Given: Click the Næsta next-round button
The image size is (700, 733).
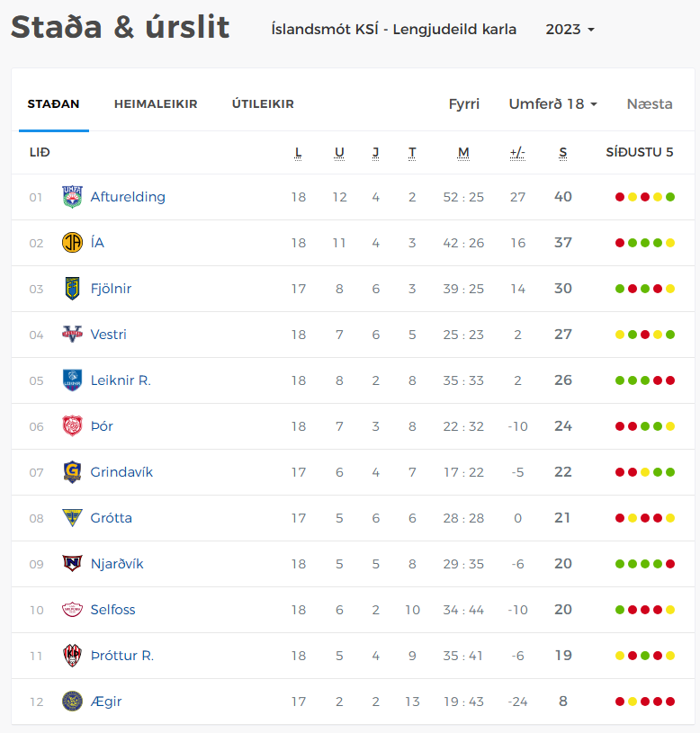Looking at the screenshot, I should [650, 103].
